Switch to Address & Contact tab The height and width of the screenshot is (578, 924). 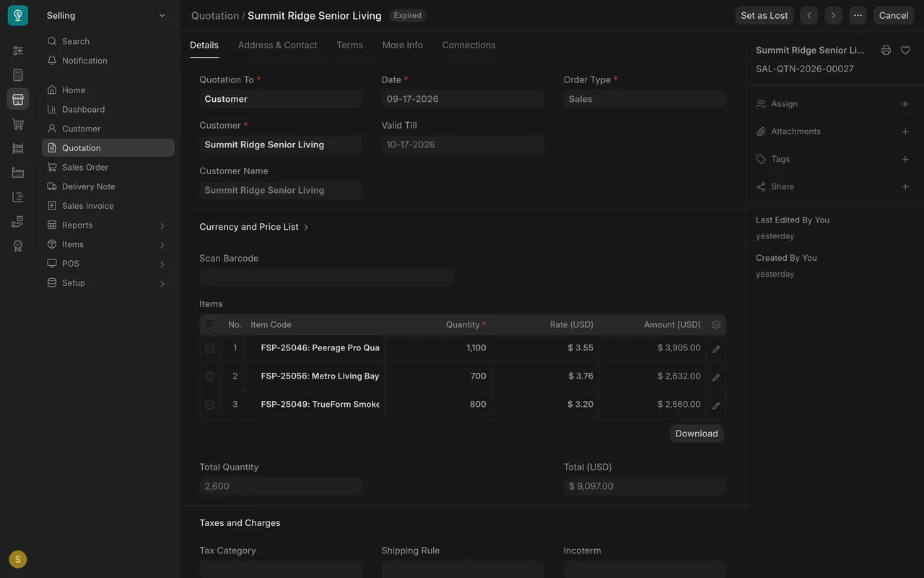point(277,45)
